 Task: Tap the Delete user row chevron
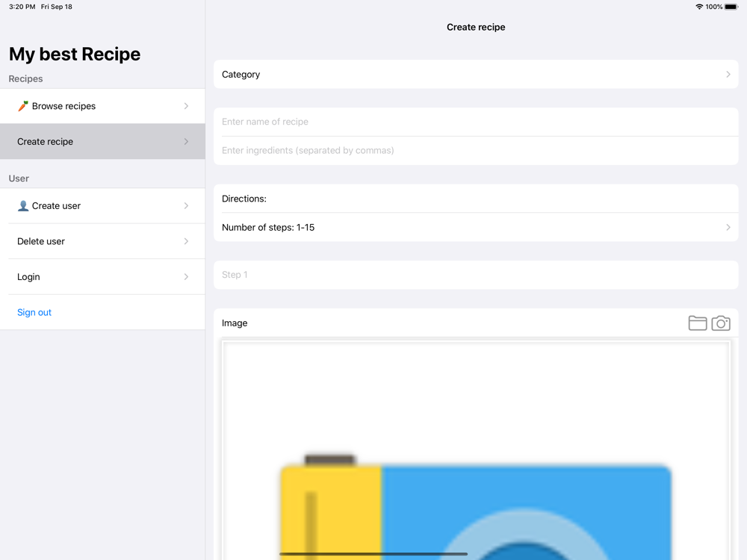(186, 241)
